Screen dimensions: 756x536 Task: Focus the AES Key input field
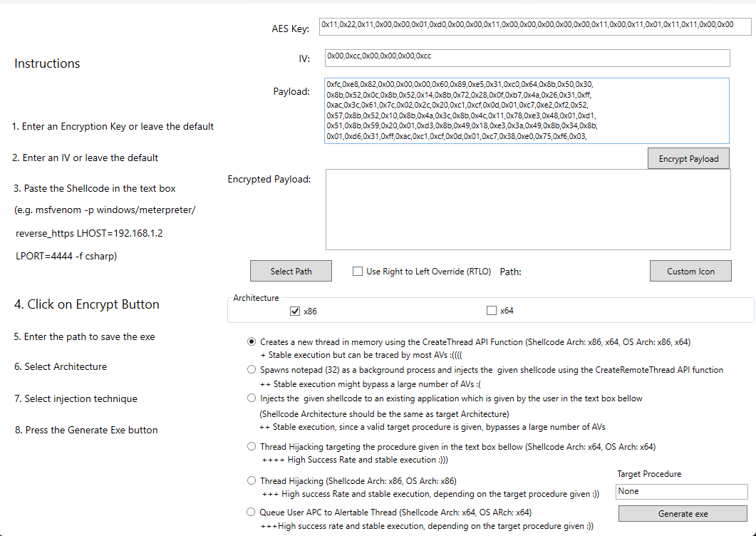(535, 26)
